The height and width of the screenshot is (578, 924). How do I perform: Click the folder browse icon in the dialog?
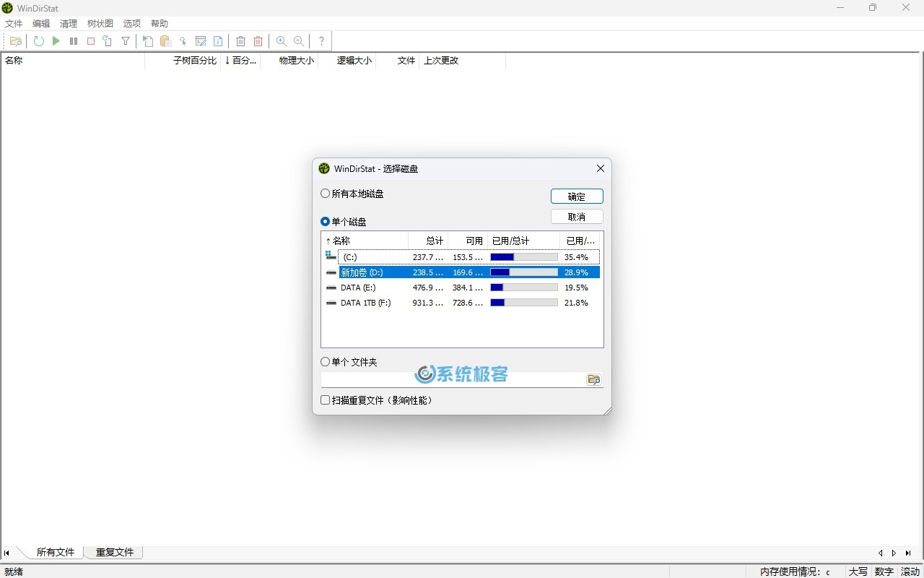pyautogui.click(x=594, y=379)
